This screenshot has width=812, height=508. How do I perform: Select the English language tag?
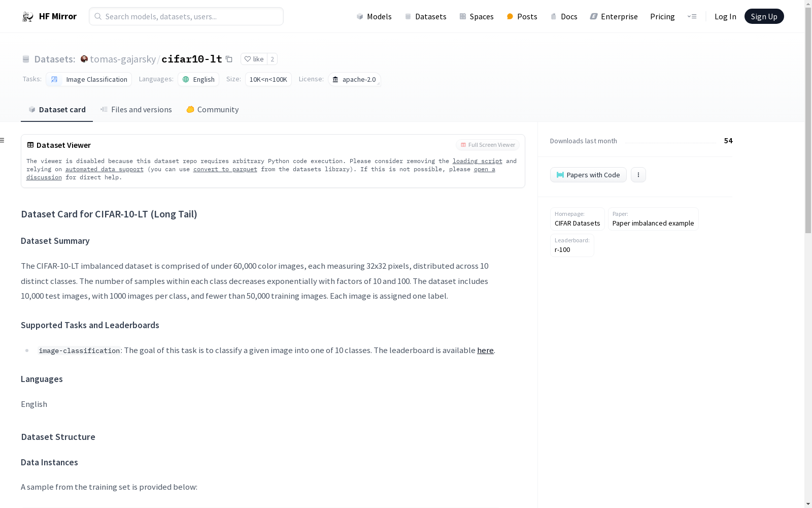tap(198, 79)
